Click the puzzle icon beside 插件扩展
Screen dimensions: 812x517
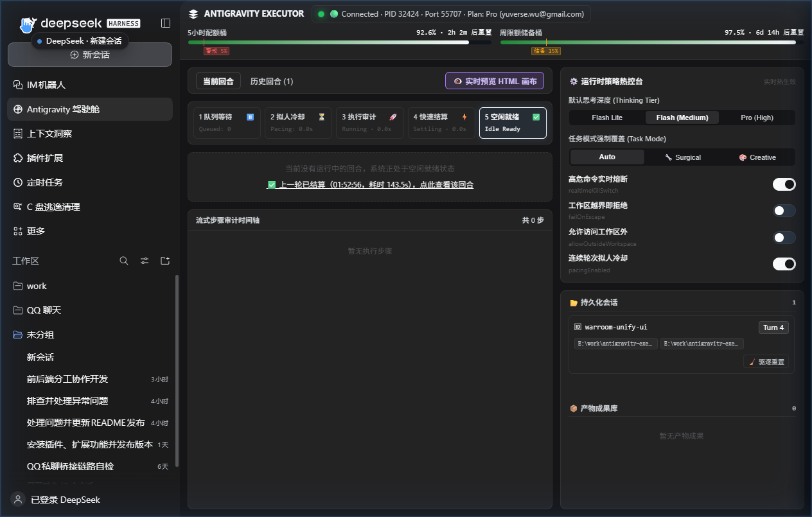(x=18, y=158)
